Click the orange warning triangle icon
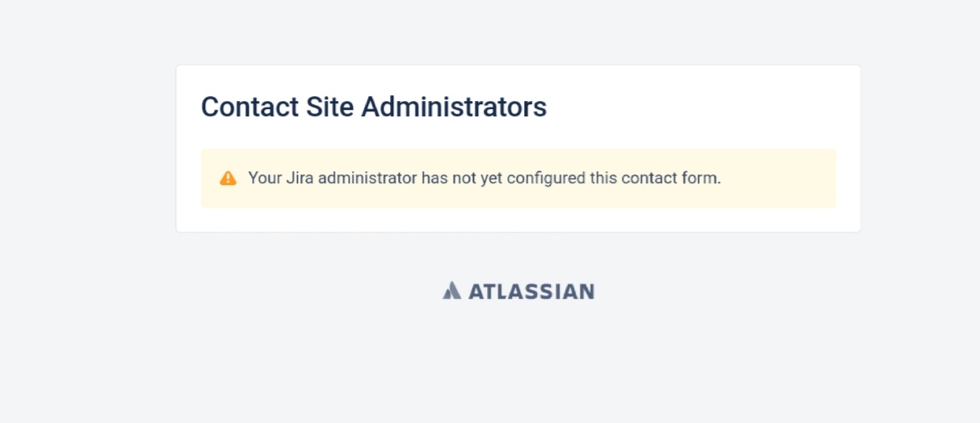This screenshot has height=423, width=980. pyautogui.click(x=228, y=178)
